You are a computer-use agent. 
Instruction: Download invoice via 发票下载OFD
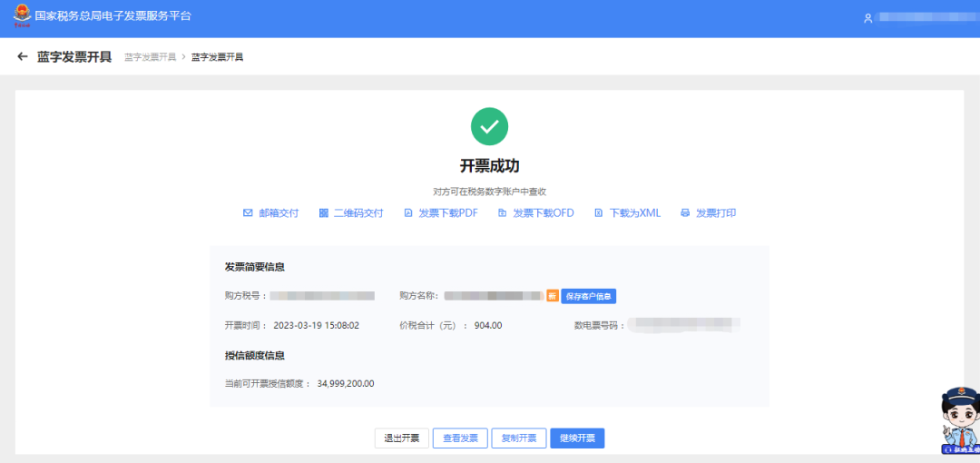coord(544,212)
